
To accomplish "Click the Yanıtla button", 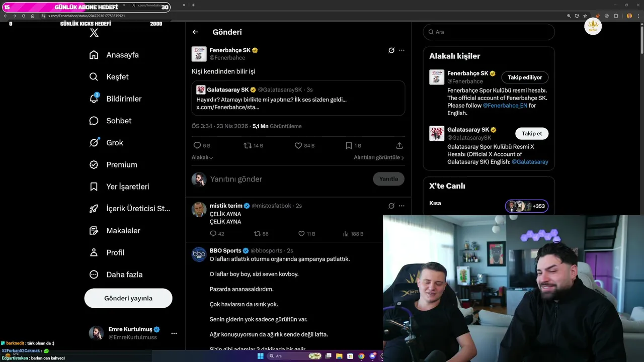I will (388, 179).
